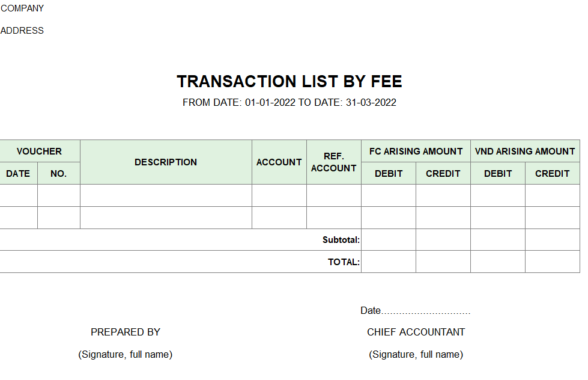The image size is (588, 380).
Task: Select the voucher NO. subheader cell
Action: 58,174
